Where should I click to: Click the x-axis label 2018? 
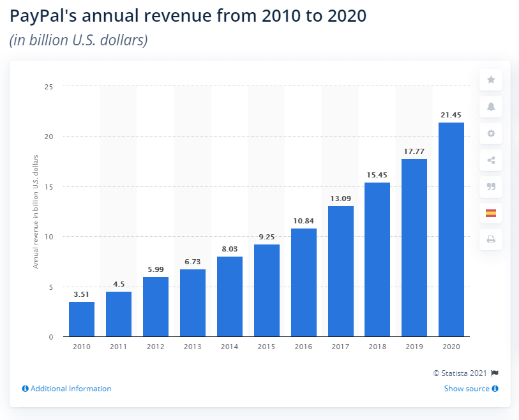(377, 347)
